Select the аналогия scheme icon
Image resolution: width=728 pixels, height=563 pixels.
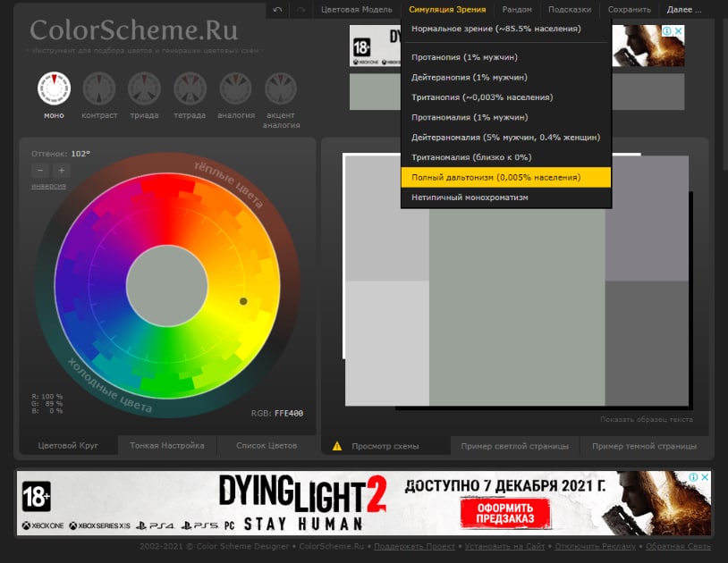coord(236,88)
